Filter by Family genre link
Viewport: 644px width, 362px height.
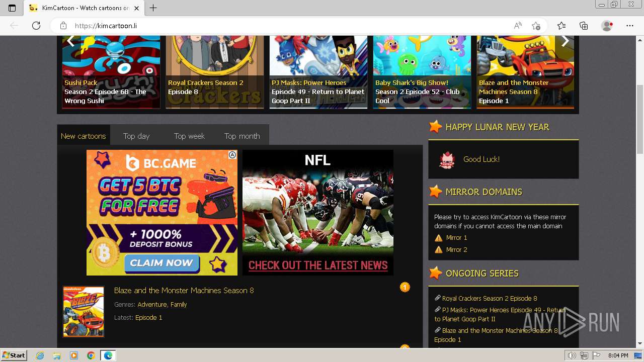pos(179,305)
